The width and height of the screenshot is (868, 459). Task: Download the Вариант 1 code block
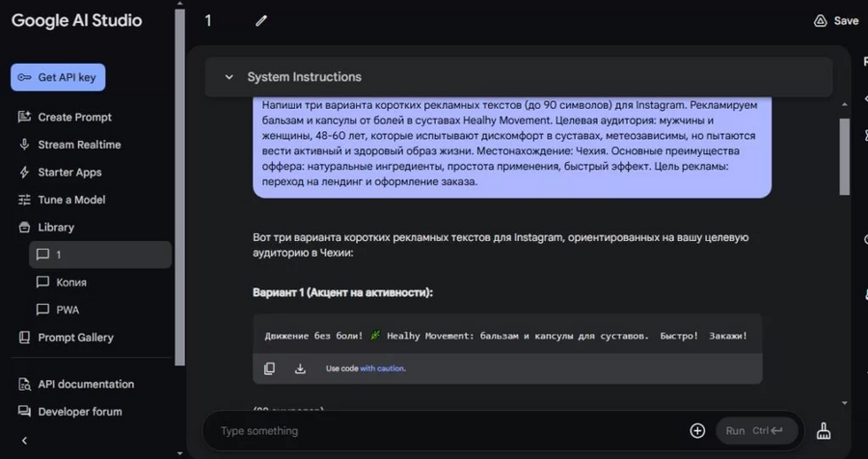pos(300,368)
